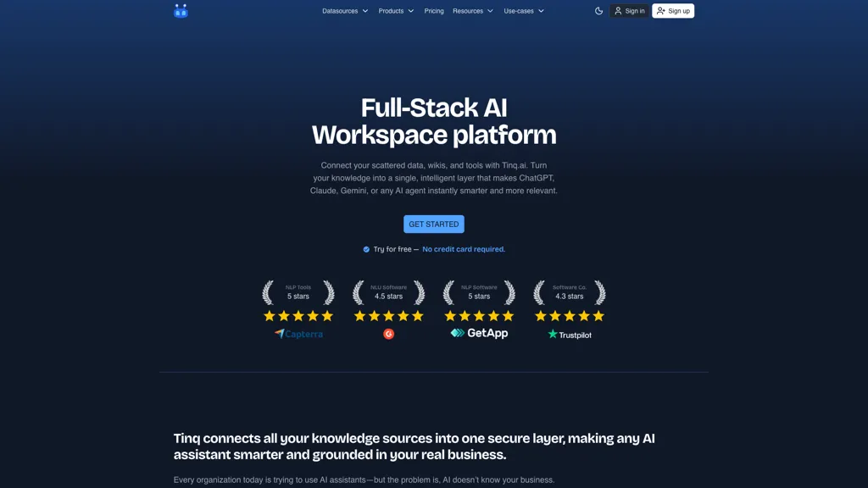This screenshot has height=488, width=868.
Task: Click the Tinq connects all your knowledge heading
Action: pos(414,446)
